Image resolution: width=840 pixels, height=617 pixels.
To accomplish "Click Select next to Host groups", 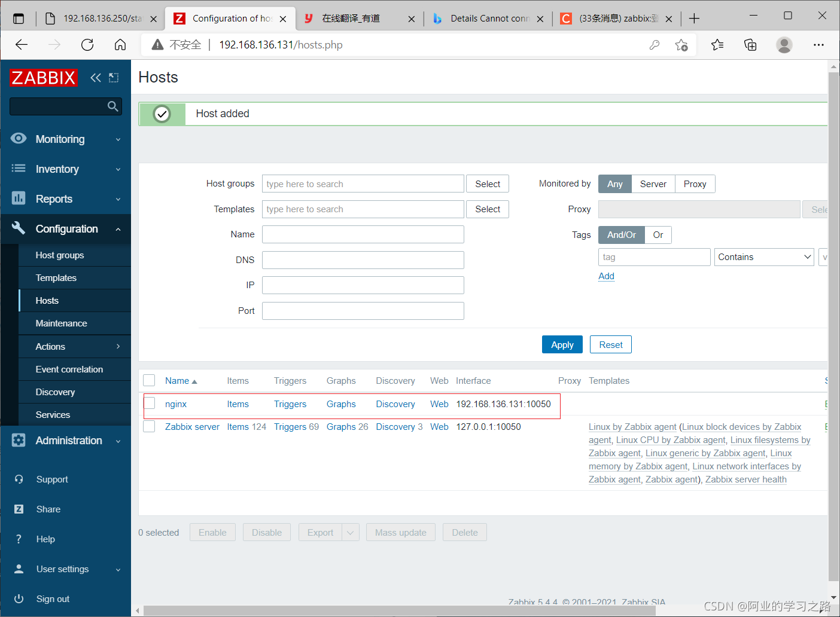I will click(x=488, y=184).
